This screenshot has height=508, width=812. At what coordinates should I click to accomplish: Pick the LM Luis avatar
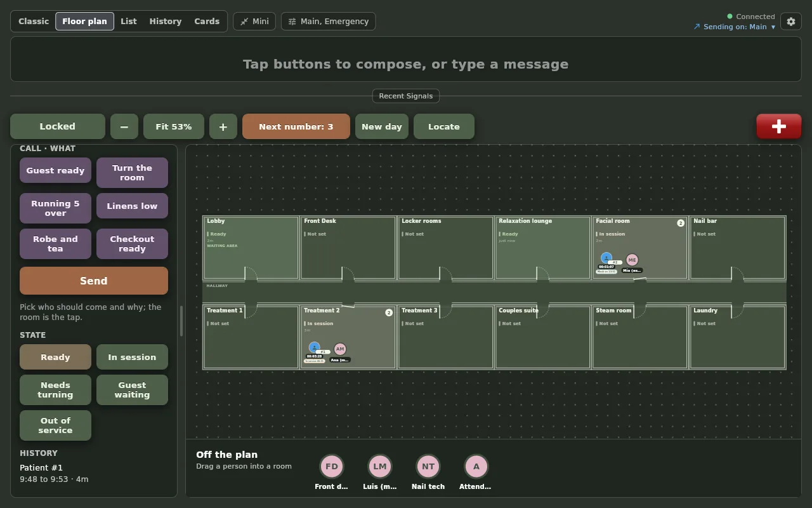(380, 466)
